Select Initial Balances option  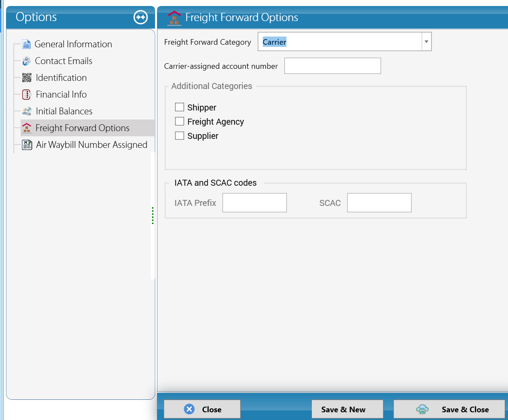pos(64,111)
